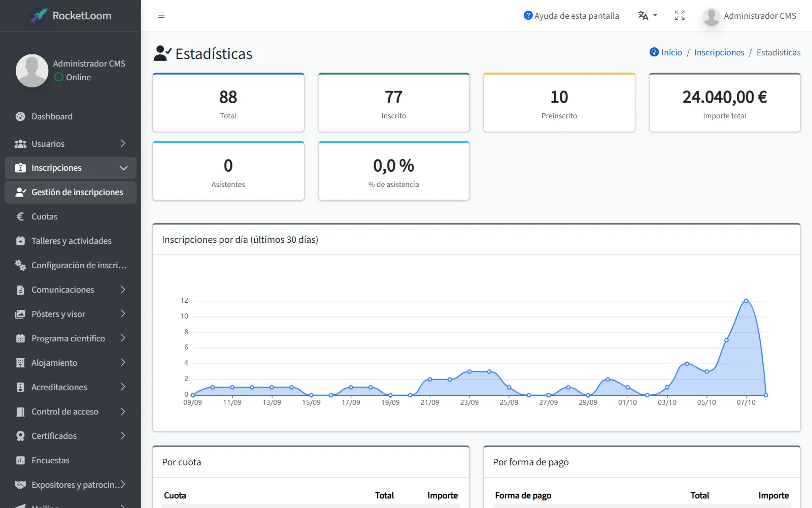The height and width of the screenshot is (508, 812).
Task: Open Ayuda de esta pantalla link
Action: pos(571,16)
